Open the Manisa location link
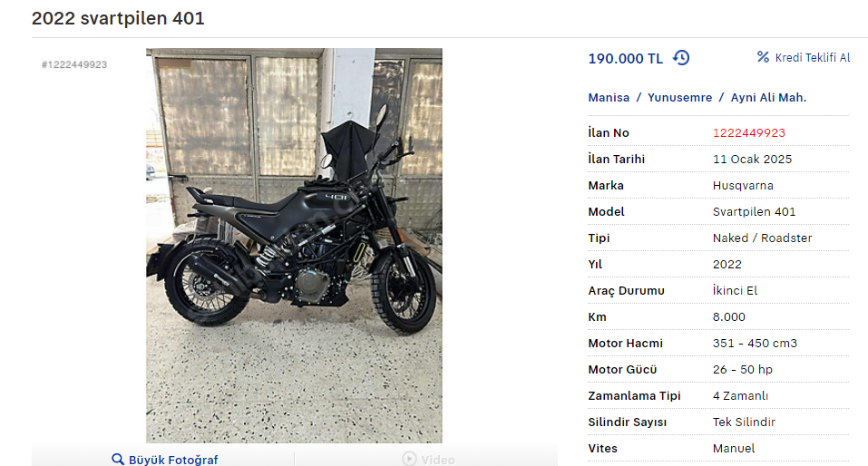 (x=609, y=97)
